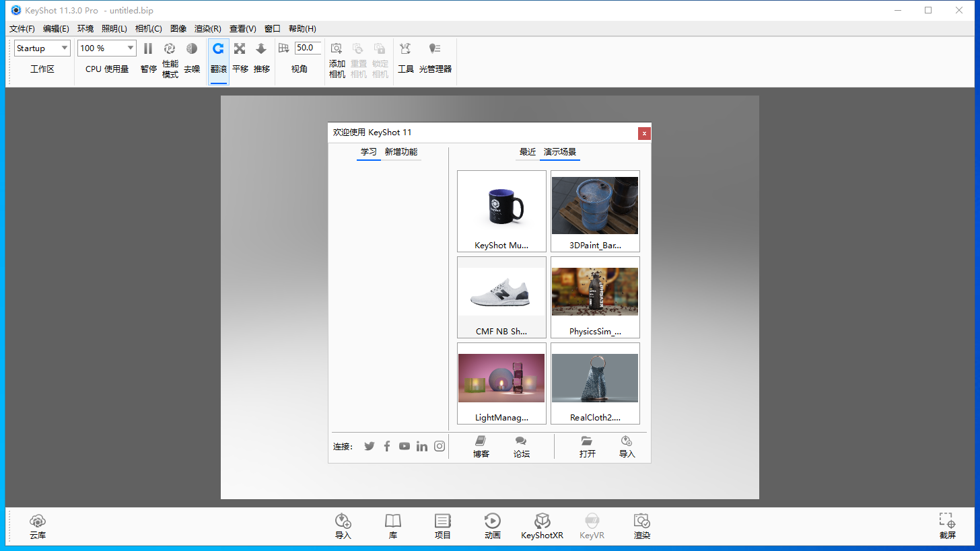Screen dimensions: 980x551
Task: Click the YouTube icon in welcome dialog
Action: [404, 446]
